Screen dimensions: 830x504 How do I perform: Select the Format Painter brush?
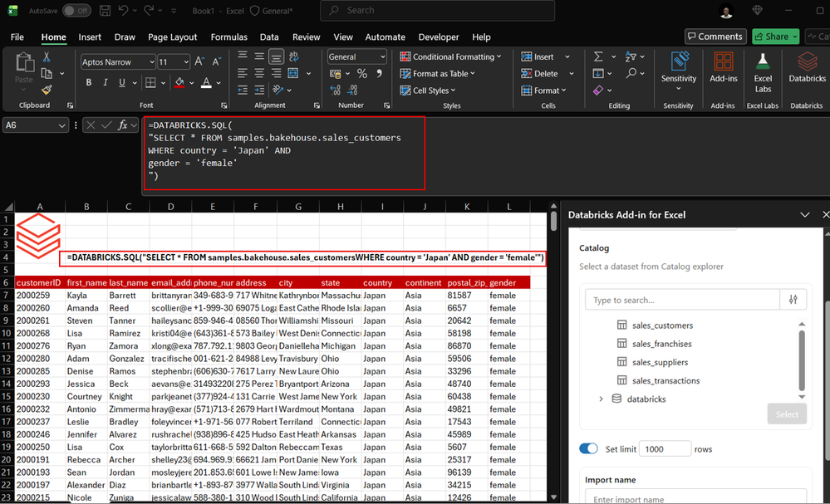point(47,90)
